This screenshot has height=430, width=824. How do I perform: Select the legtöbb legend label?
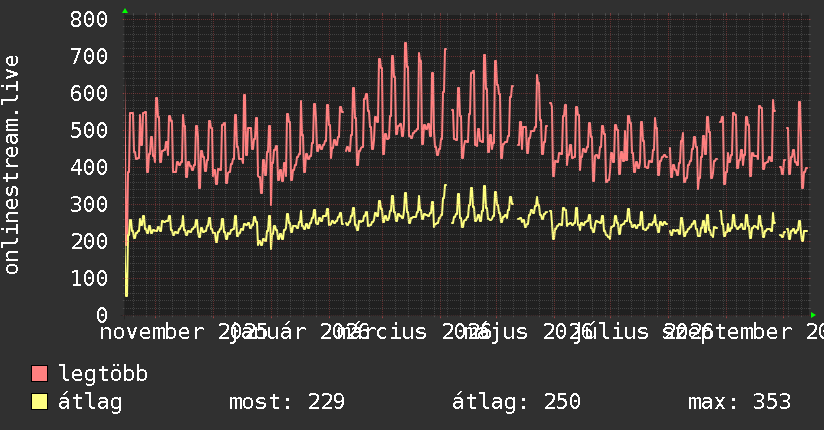click(x=103, y=373)
